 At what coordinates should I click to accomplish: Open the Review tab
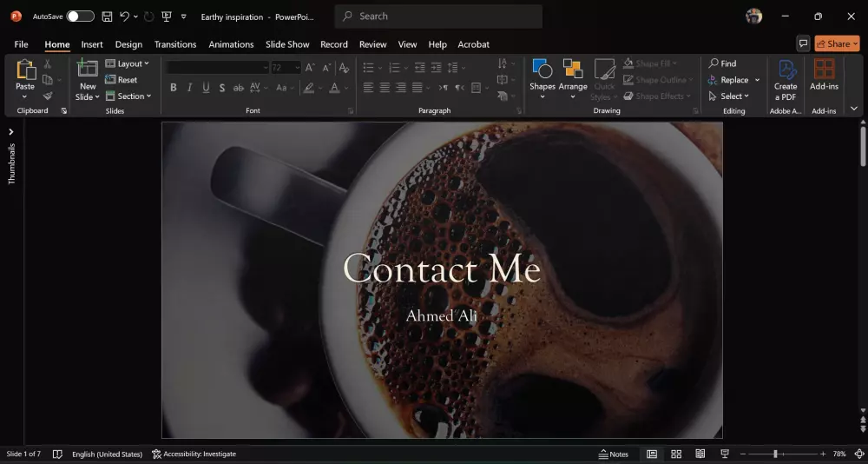click(372, 44)
